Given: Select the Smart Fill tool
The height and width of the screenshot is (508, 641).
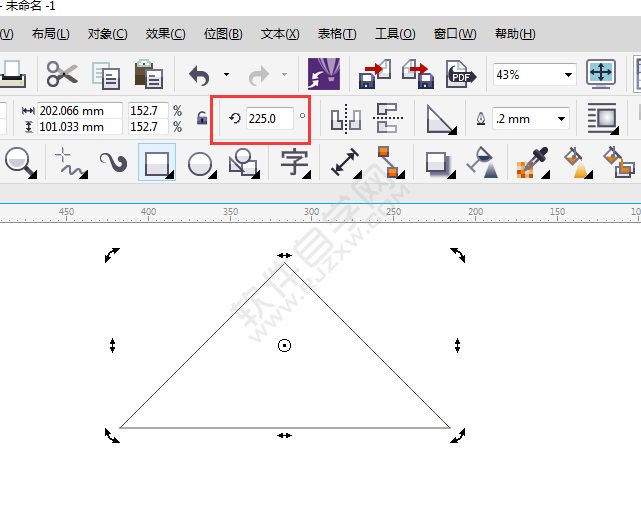Looking at the screenshot, I should (619, 162).
